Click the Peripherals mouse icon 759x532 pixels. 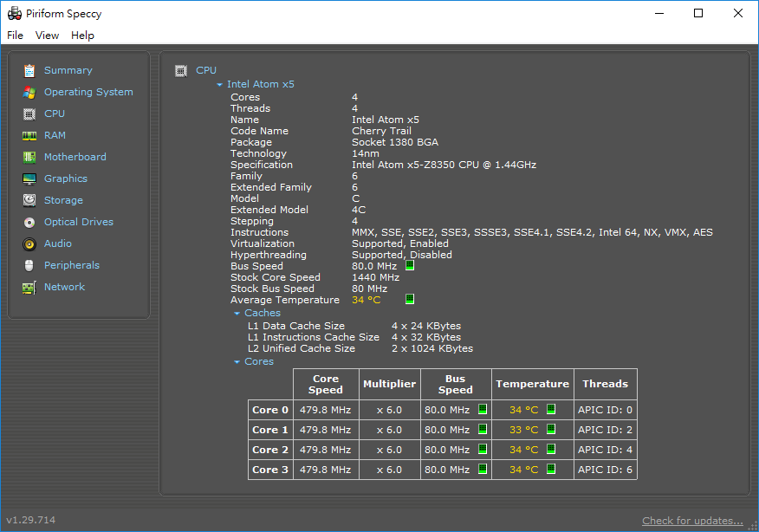(x=29, y=266)
